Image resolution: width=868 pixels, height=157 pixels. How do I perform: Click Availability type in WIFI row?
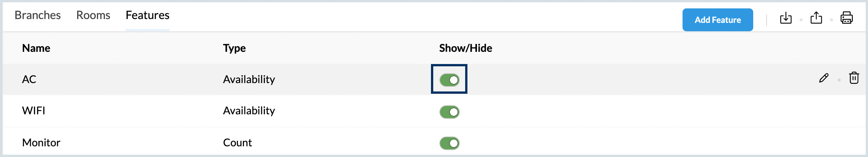[x=249, y=111]
